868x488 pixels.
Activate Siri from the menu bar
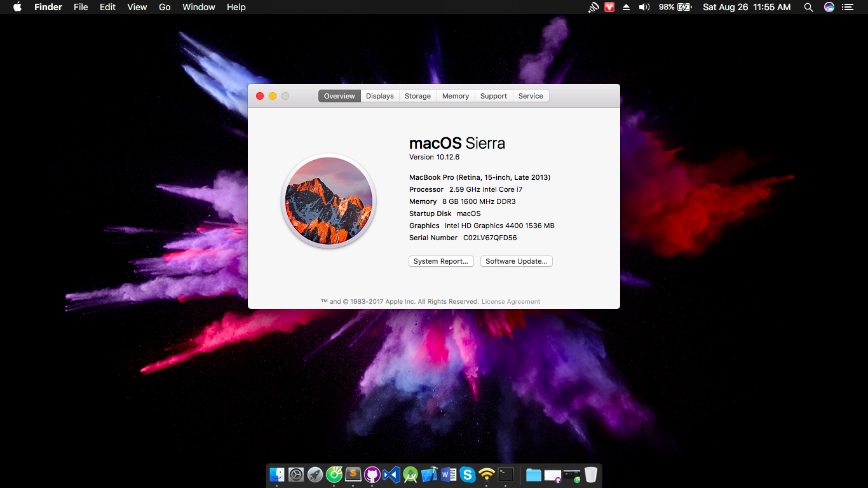tap(829, 7)
